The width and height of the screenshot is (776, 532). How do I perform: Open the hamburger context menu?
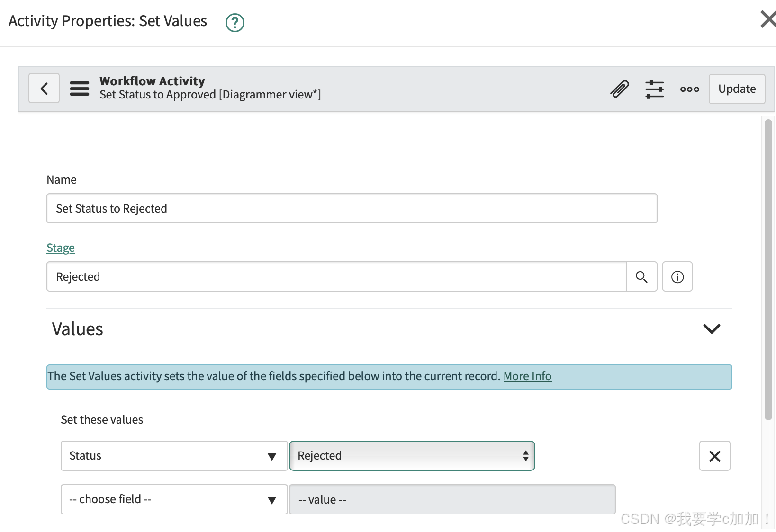(x=80, y=89)
